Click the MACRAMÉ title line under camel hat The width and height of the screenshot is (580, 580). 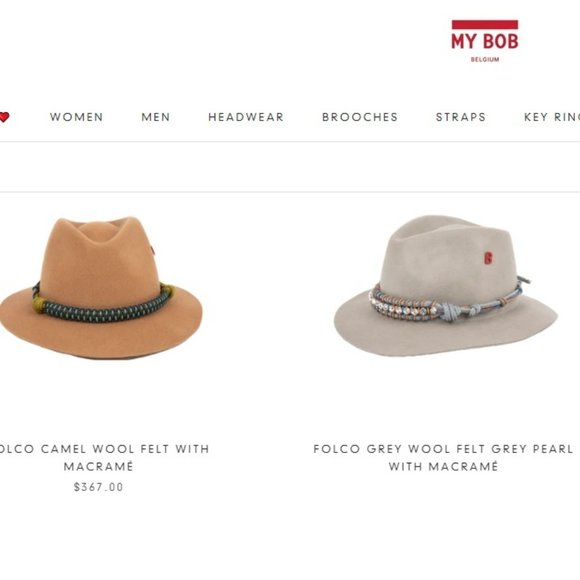(98, 466)
